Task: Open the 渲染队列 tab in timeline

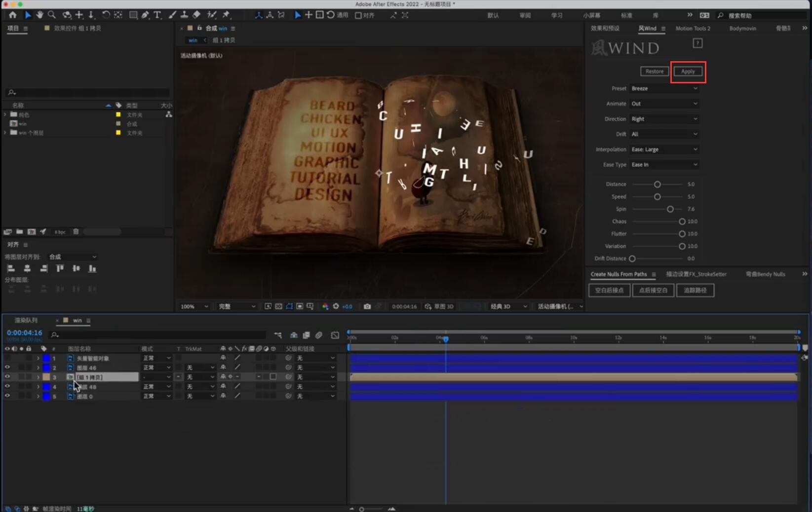Action: [26, 321]
